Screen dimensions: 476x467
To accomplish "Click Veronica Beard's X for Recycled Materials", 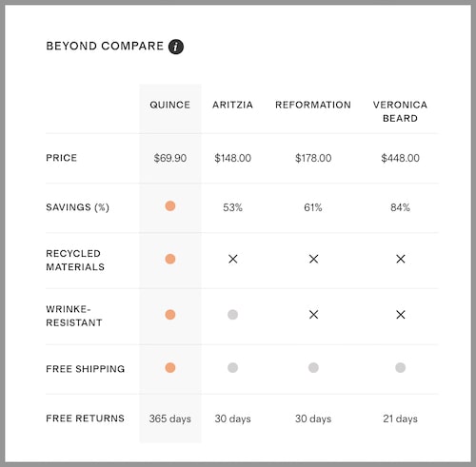I will 401,259.
